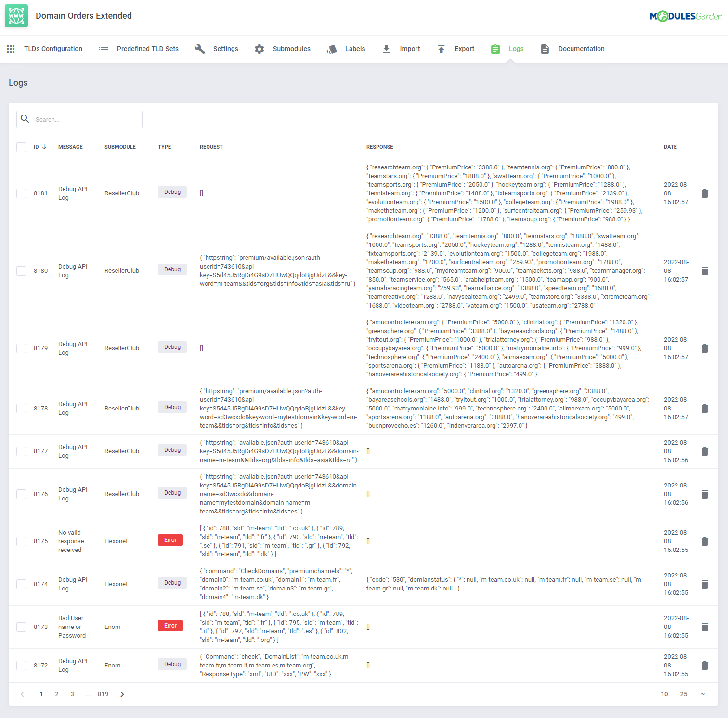The image size is (728, 718).
Task: Toggle select-all checkbox in table header
Action: pyautogui.click(x=21, y=147)
